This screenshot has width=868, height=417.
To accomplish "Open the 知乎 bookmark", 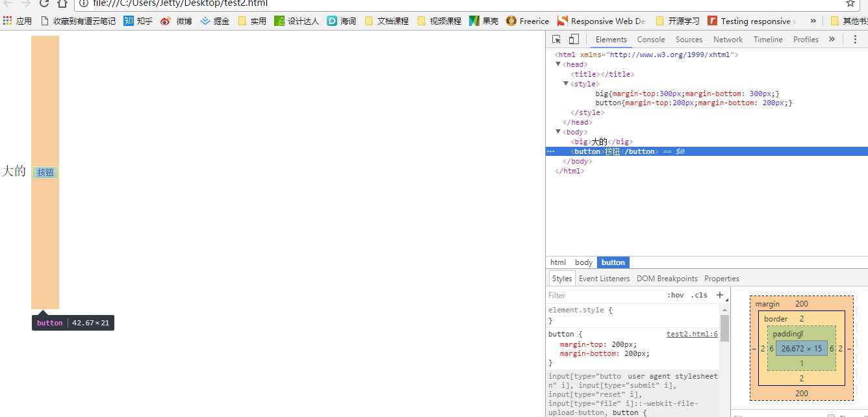I will (x=138, y=21).
